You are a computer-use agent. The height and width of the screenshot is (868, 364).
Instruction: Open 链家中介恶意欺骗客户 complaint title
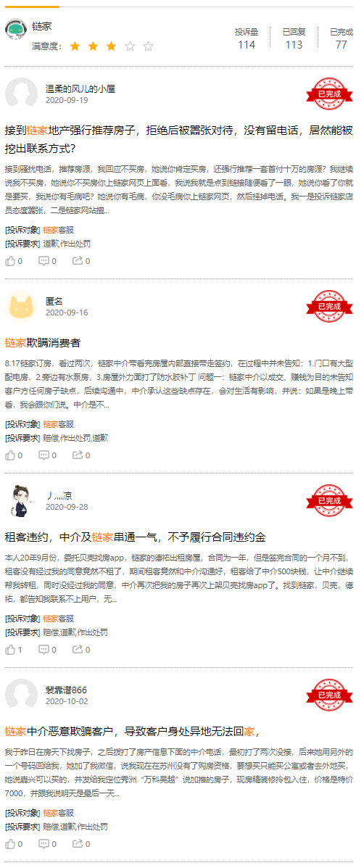(132, 731)
